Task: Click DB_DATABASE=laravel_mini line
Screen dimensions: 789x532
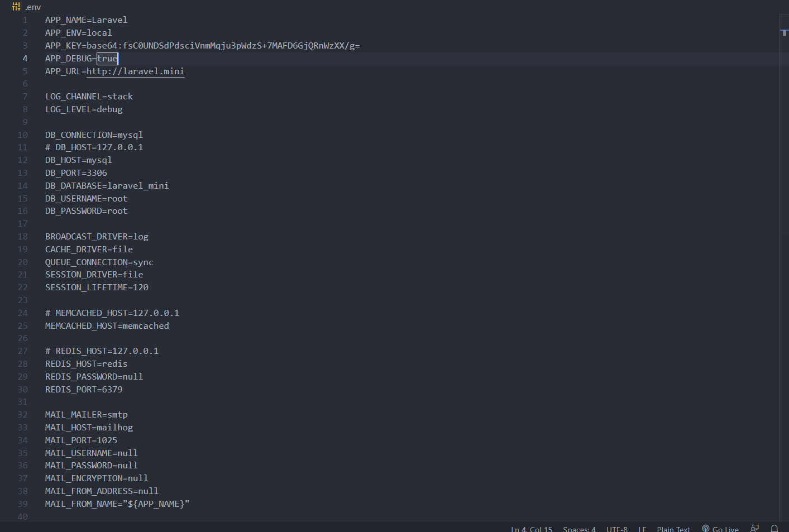Action: click(107, 186)
